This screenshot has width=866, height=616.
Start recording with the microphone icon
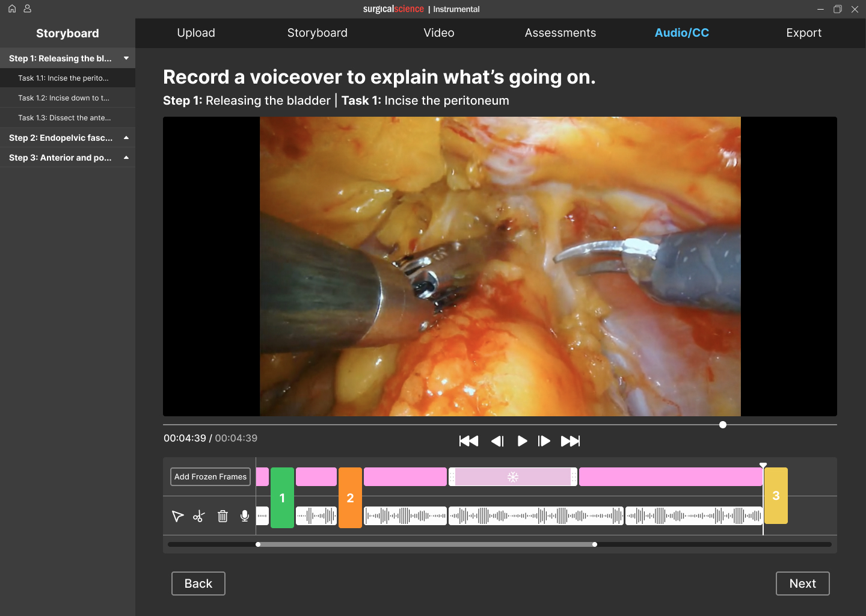tap(245, 516)
